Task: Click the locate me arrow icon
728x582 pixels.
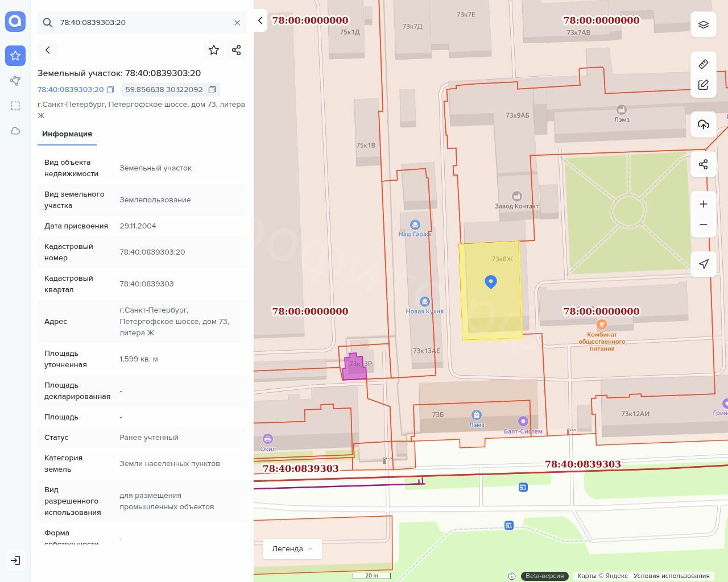Action: (704, 264)
